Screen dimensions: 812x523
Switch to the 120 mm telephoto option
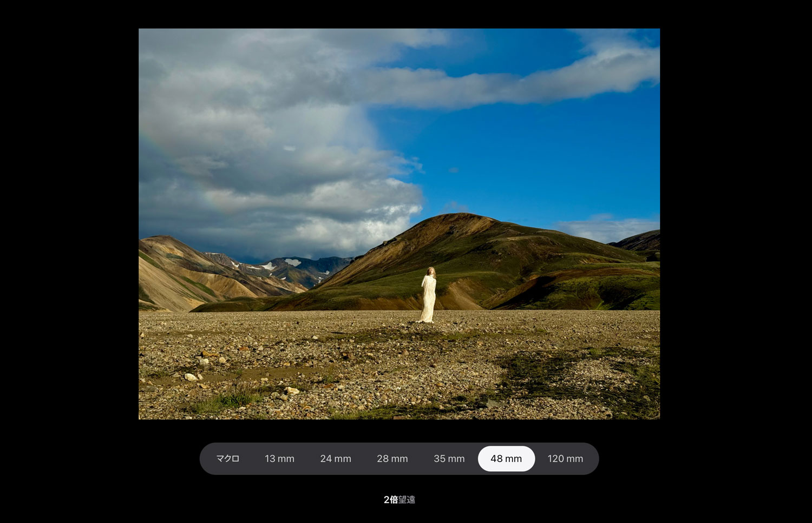click(x=565, y=459)
